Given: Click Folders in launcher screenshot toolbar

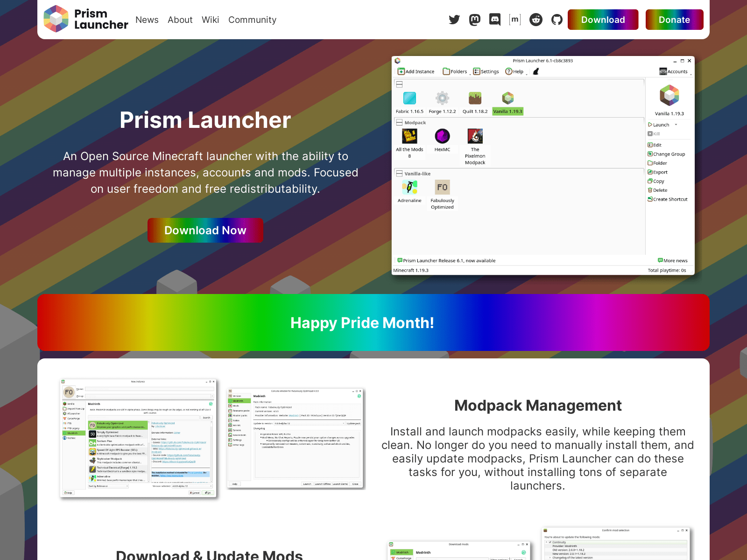Looking at the screenshot, I should (455, 71).
